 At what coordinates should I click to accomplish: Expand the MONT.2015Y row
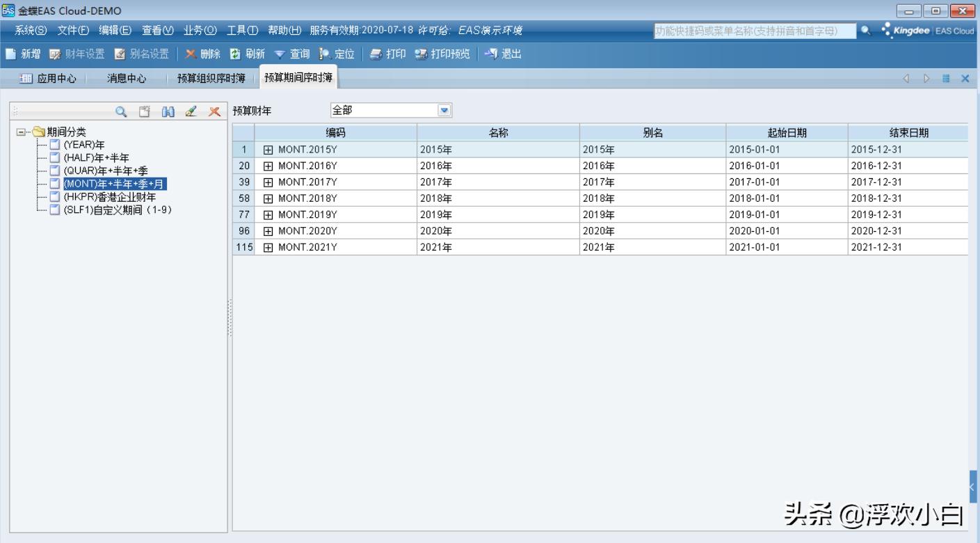click(x=268, y=150)
